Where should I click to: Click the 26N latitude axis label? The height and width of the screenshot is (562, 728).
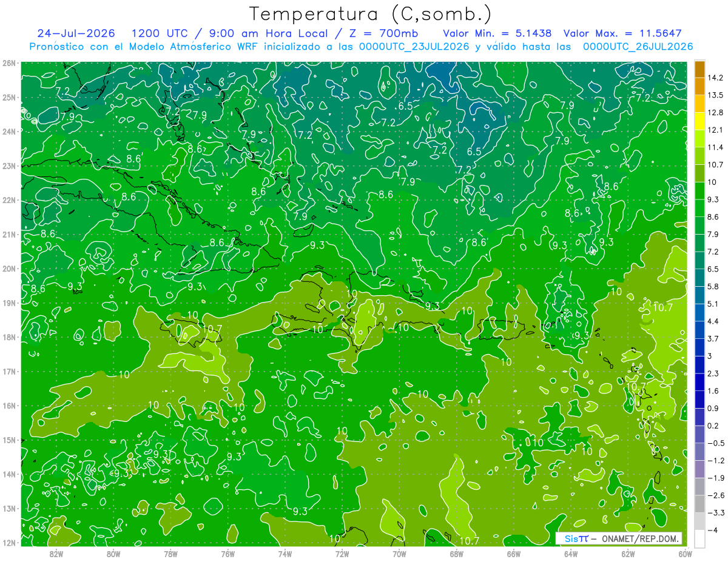click(x=8, y=63)
